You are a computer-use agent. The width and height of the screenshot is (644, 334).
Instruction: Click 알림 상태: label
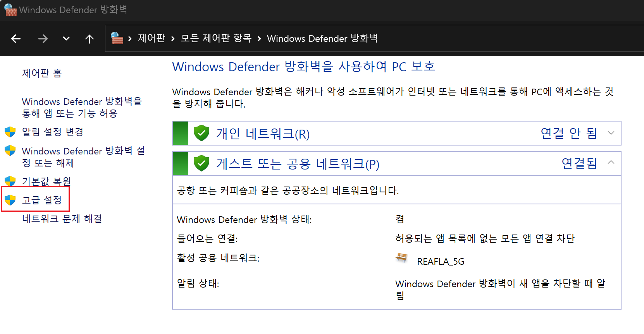[198, 284]
